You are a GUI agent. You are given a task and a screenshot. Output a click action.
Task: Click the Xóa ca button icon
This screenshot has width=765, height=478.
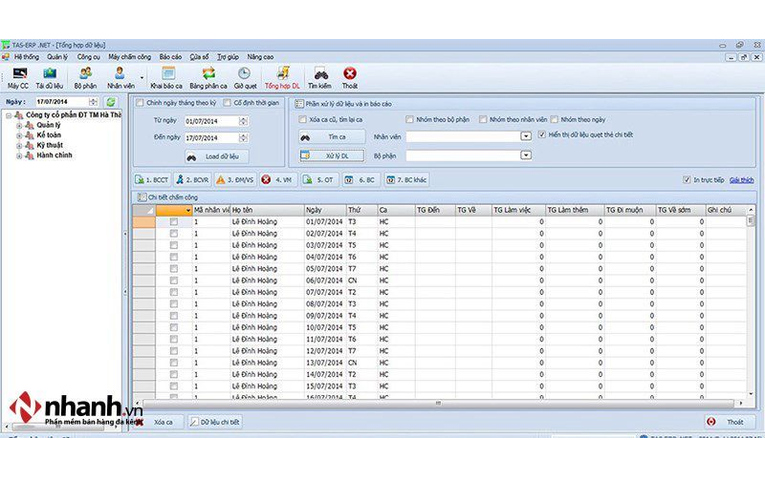click(140, 422)
